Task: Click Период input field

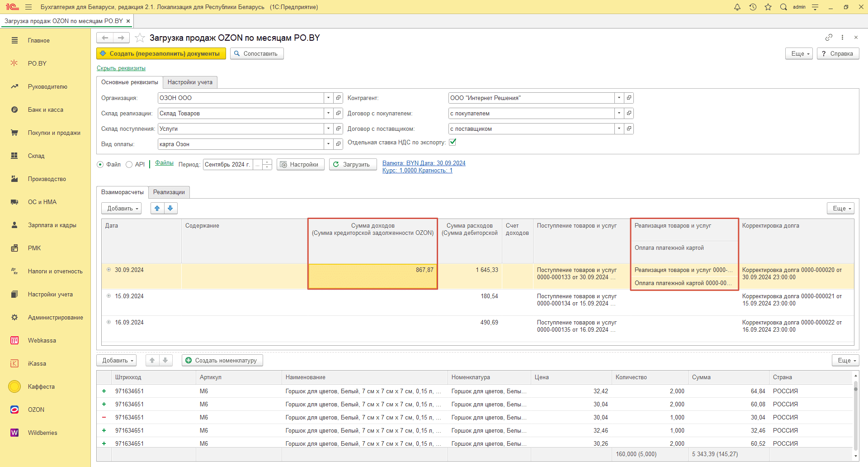Action: 228,164
